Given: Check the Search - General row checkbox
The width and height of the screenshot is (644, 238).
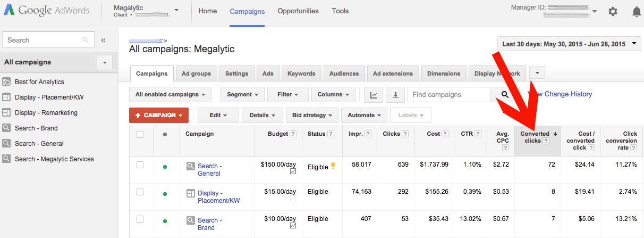Looking at the screenshot, I should [140, 165].
